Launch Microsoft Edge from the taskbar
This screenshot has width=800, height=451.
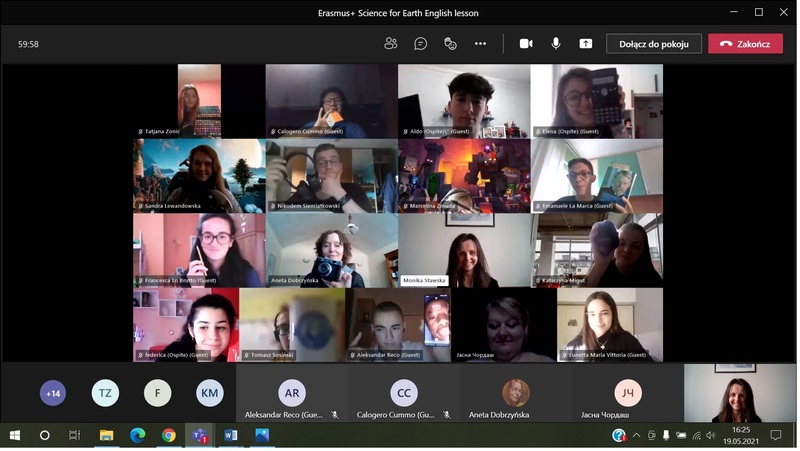138,436
